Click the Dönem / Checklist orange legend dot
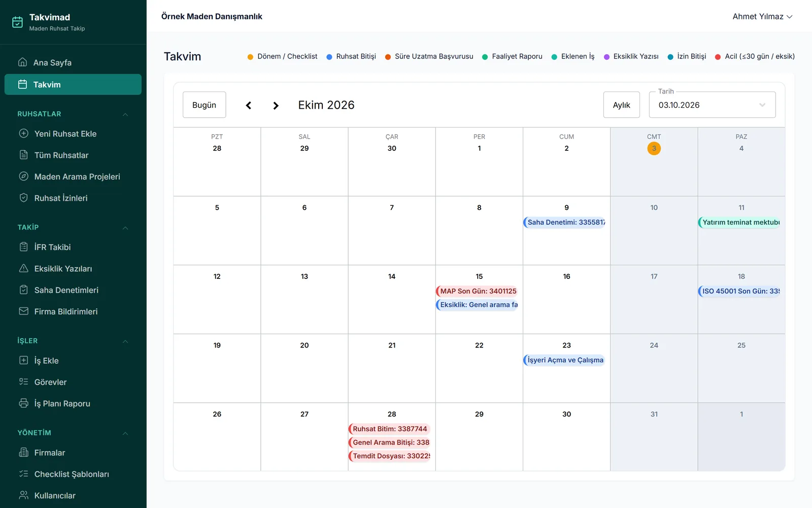The image size is (812, 508). pos(250,57)
